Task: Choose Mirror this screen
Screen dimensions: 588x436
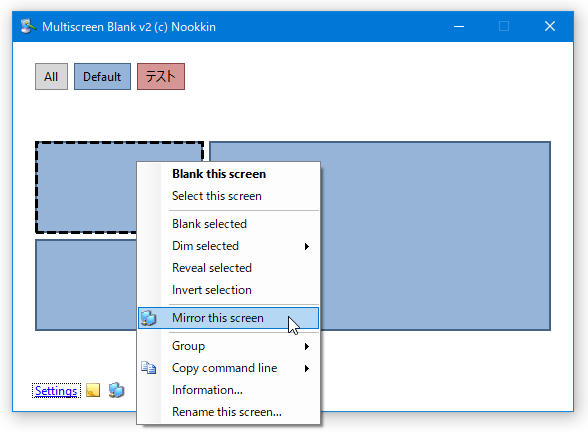Action: 228,318
